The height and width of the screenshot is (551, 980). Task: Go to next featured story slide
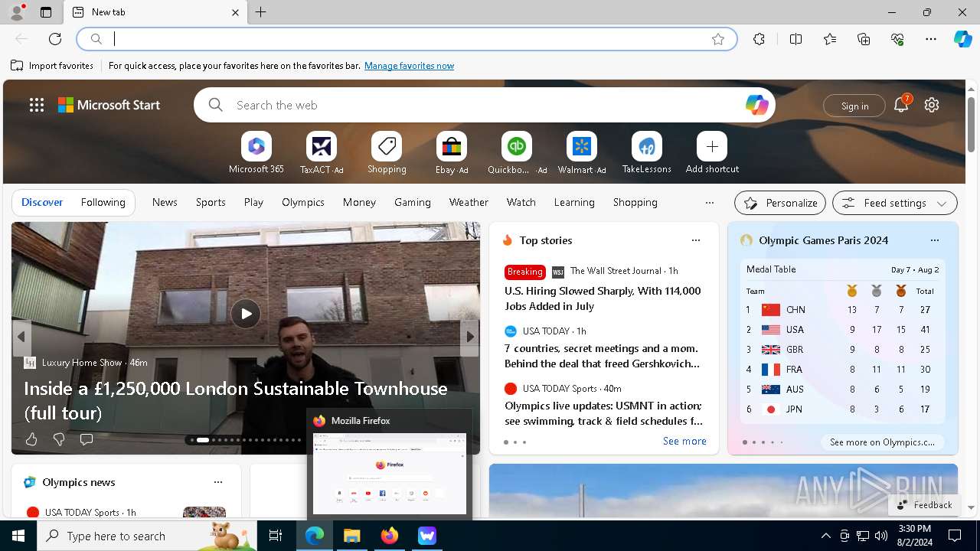[x=470, y=337]
